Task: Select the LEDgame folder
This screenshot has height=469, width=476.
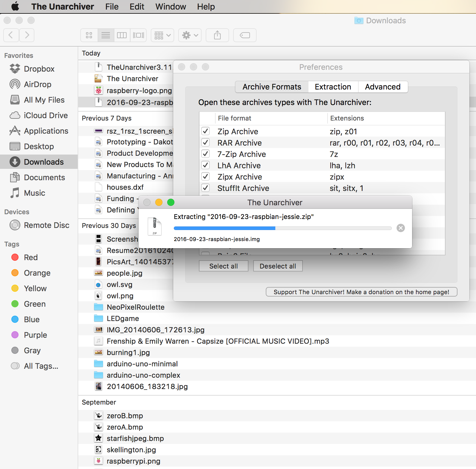Action: [277, 319]
